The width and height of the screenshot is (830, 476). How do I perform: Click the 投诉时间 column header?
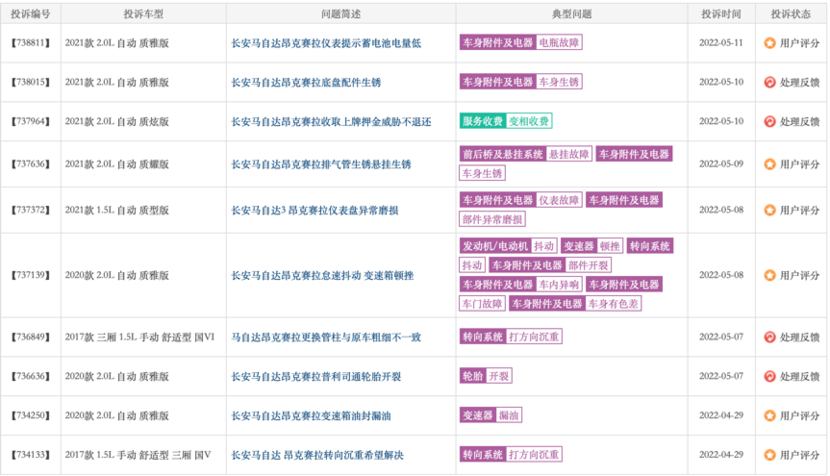pyautogui.click(x=721, y=14)
